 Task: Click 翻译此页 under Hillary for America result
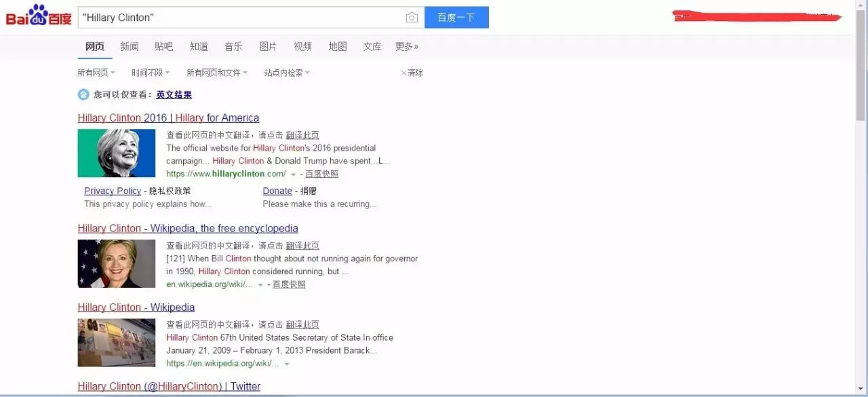302,135
